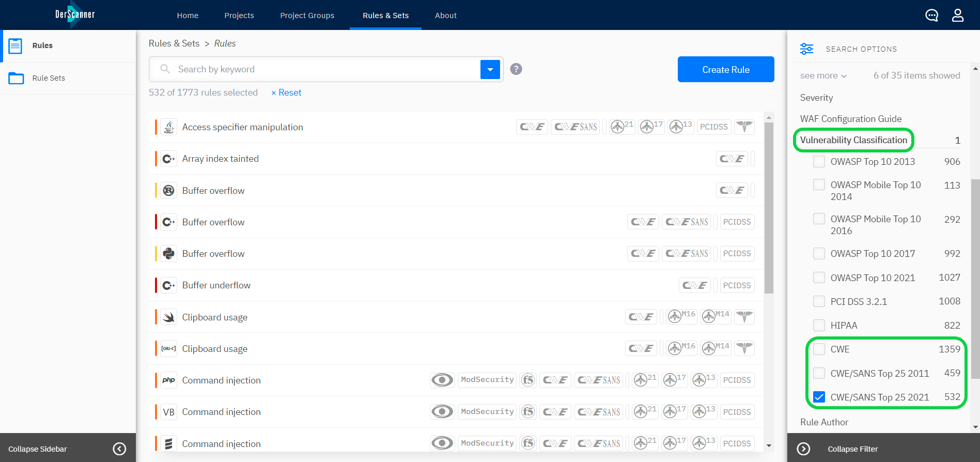Click the rules list scroll-down arrow
This screenshot has width=980, height=462.
(769, 445)
